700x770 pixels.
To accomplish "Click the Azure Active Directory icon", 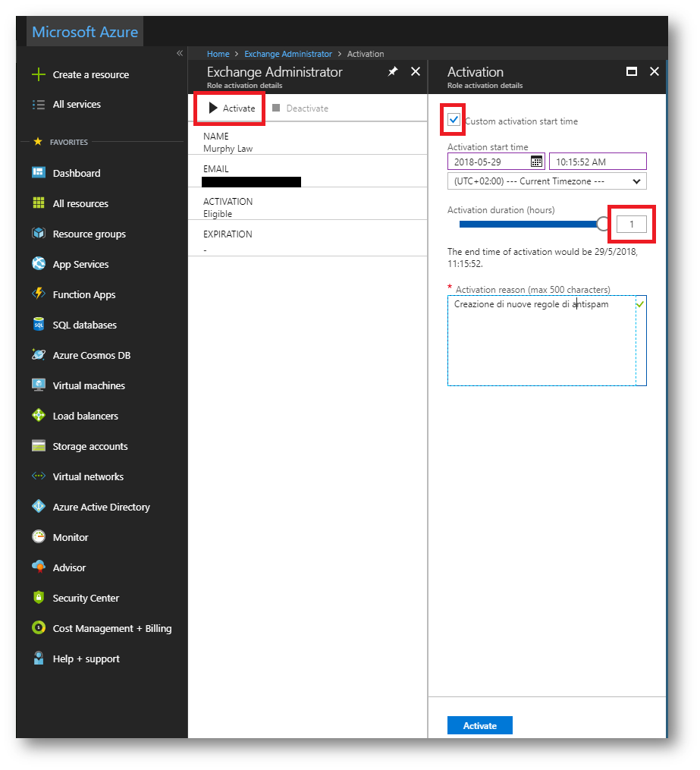I will tap(39, 506).
